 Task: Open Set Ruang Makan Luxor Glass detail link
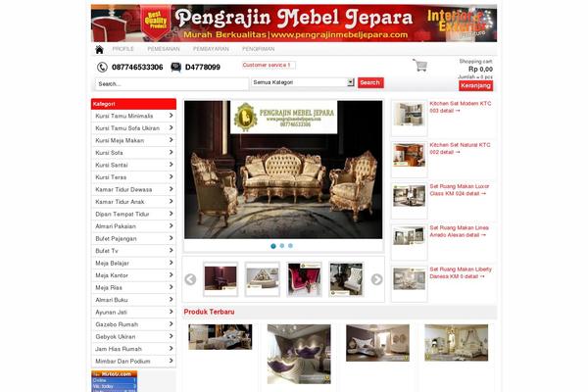459,190
